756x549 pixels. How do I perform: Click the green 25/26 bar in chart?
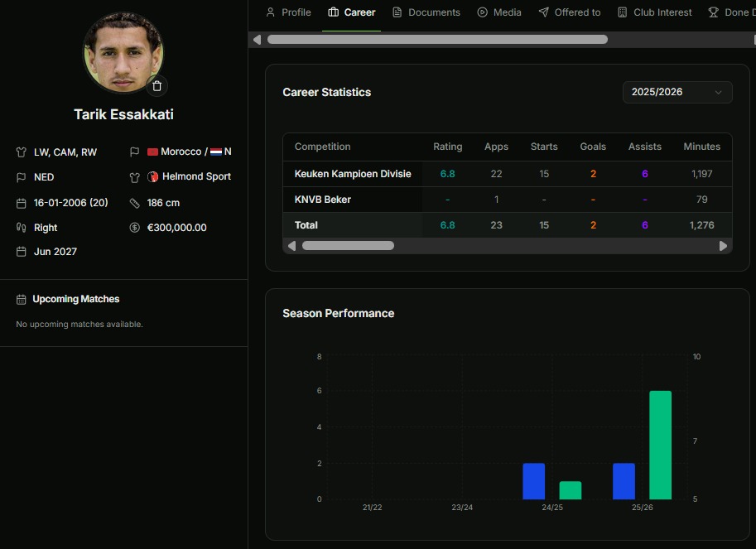(x=660, y=445)
